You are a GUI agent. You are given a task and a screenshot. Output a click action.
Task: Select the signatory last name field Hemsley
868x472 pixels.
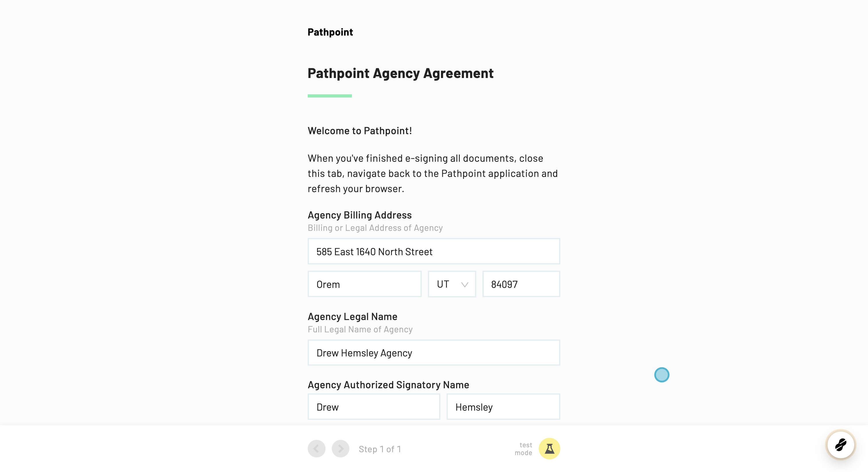pyautogui.click(x=503, y=407)
